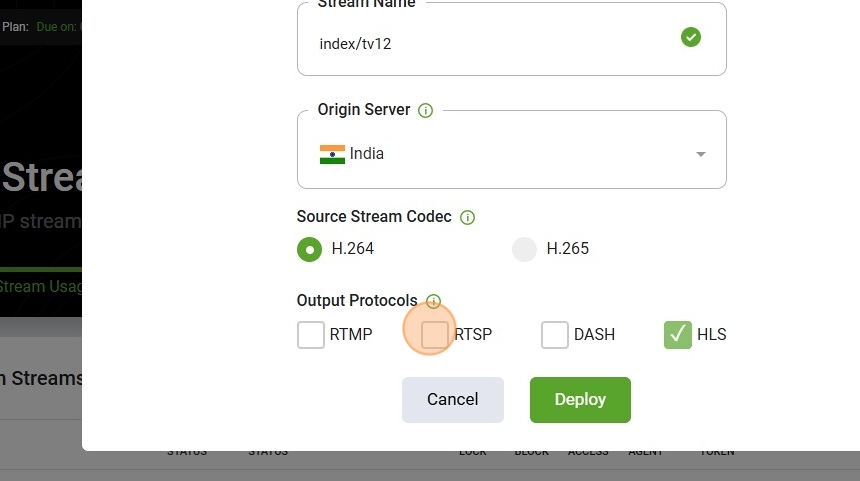The height and width of the screenshot is (481, 860).
Task: Expand the Origin Server dropdown arrow
Action: (x=700, y=154)
